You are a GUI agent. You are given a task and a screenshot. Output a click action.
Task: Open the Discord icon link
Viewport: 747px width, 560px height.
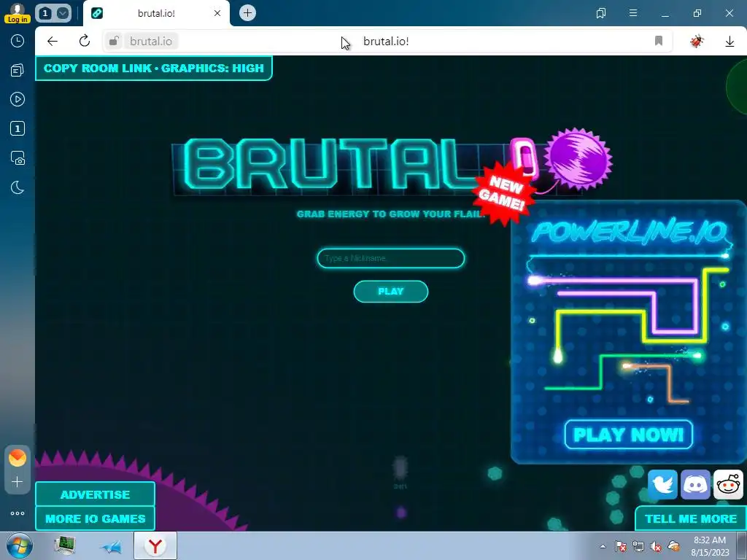coord(695,484)
